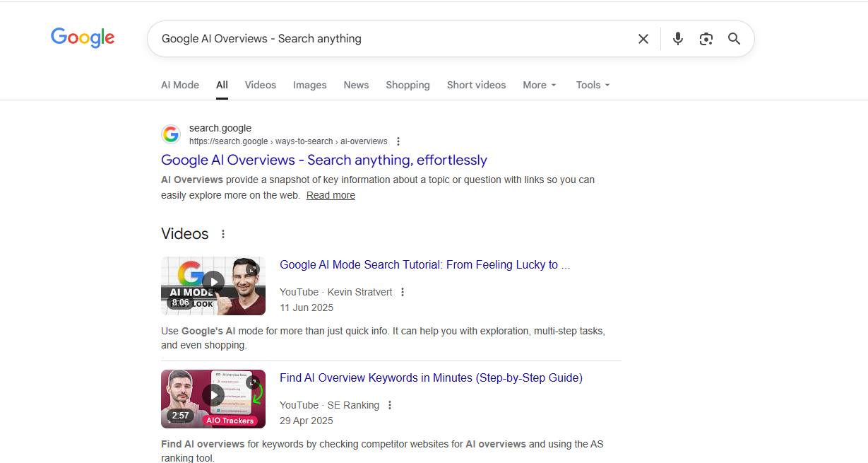
Task: Open the Videos tab
Action: tap(261, 85)
